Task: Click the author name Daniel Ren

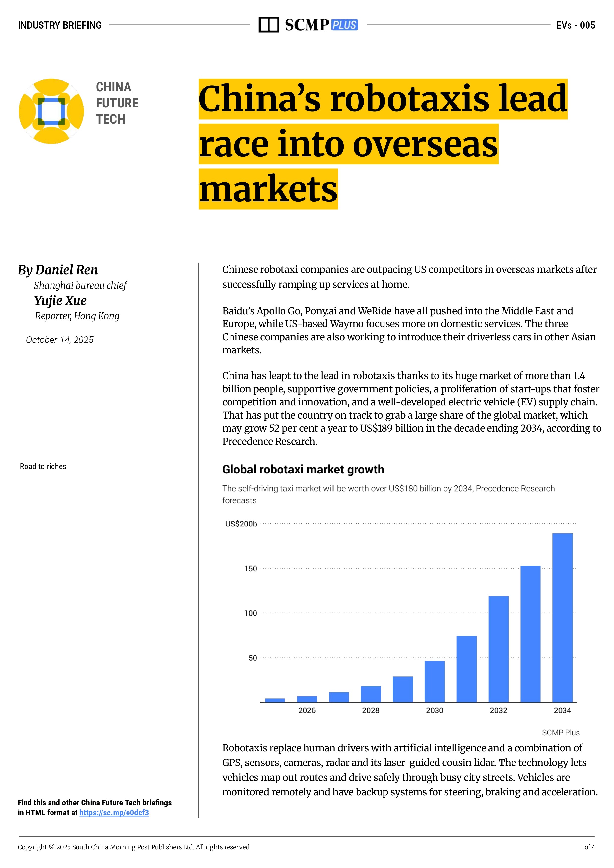Action: click(x=66, y=270)
